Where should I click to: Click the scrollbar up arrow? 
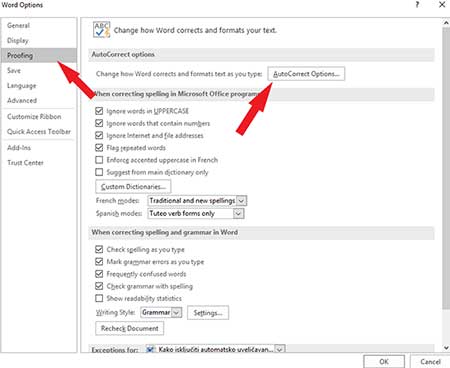coord(446,23)
